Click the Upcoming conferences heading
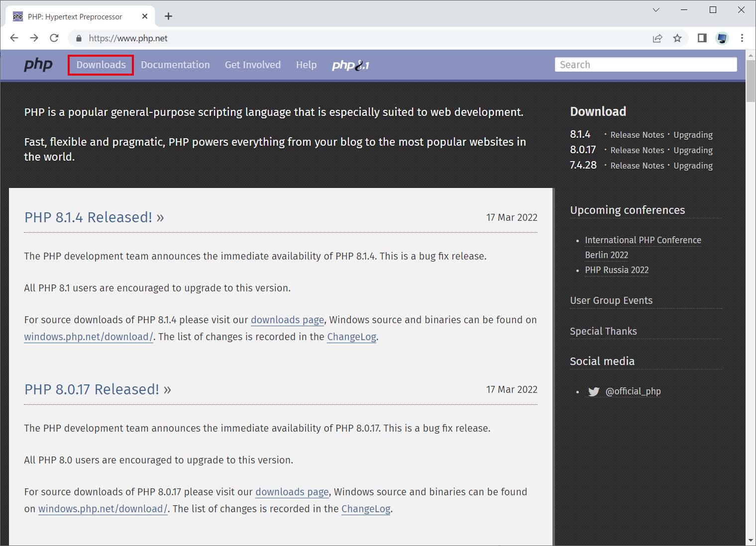The width and height of the screenshot is (756, 546). (627, 210)
